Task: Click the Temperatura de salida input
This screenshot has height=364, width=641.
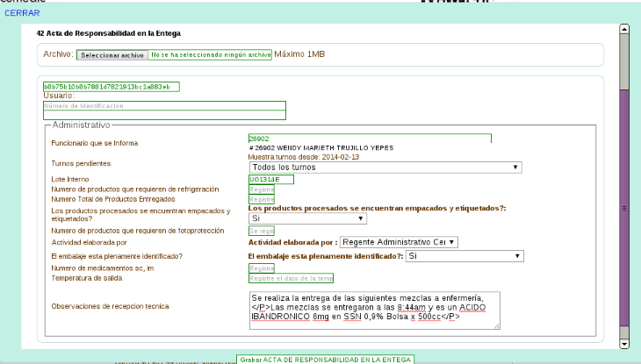Action: (292, 278)
